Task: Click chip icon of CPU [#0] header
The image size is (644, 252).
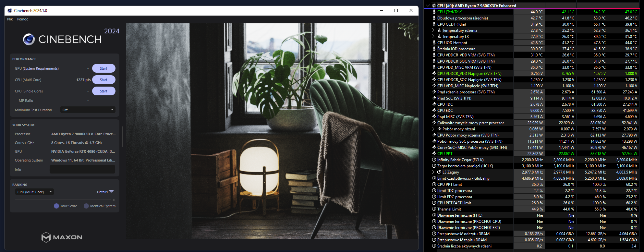Action: point(434,6)
